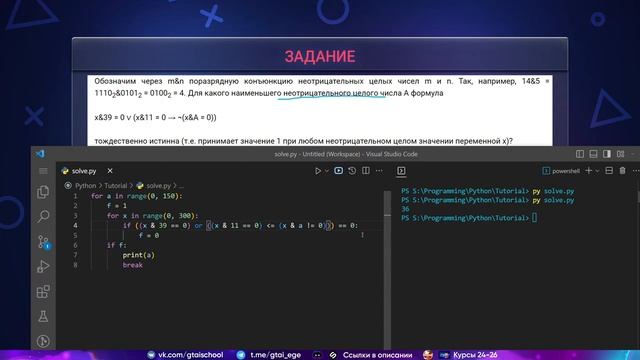Screen dimensions: 640x360
Task: Click terminal output value 36
Action: tap(405, 209)
